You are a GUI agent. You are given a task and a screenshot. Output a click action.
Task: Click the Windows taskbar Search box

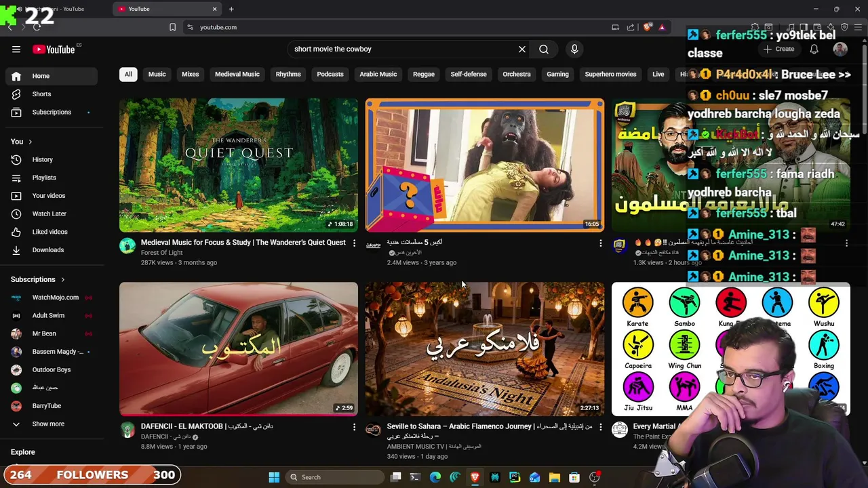[x=335, y=477]
